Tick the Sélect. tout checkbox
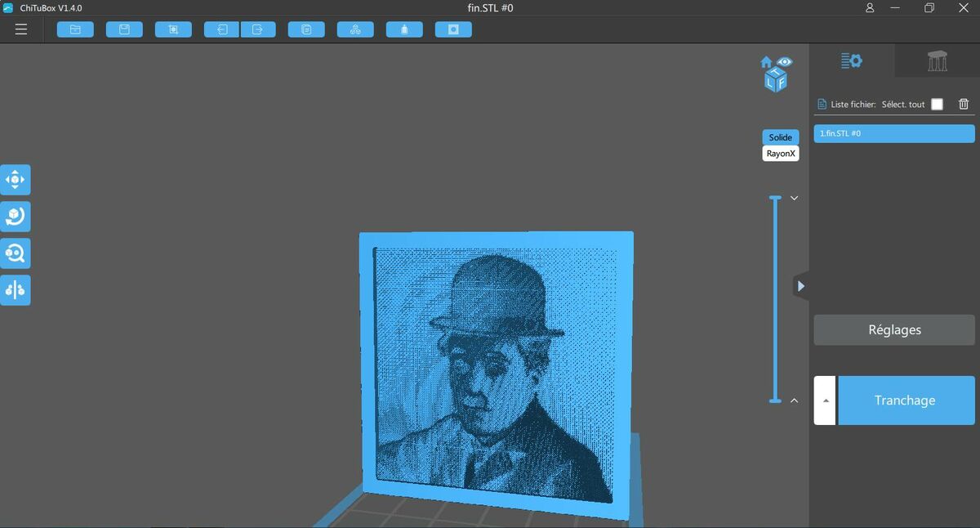This screenshot has height=528, width=980. 937,104
